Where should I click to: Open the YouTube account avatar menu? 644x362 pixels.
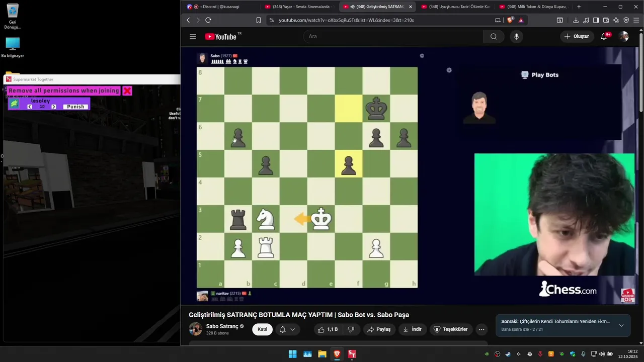[x=624, y=36]
